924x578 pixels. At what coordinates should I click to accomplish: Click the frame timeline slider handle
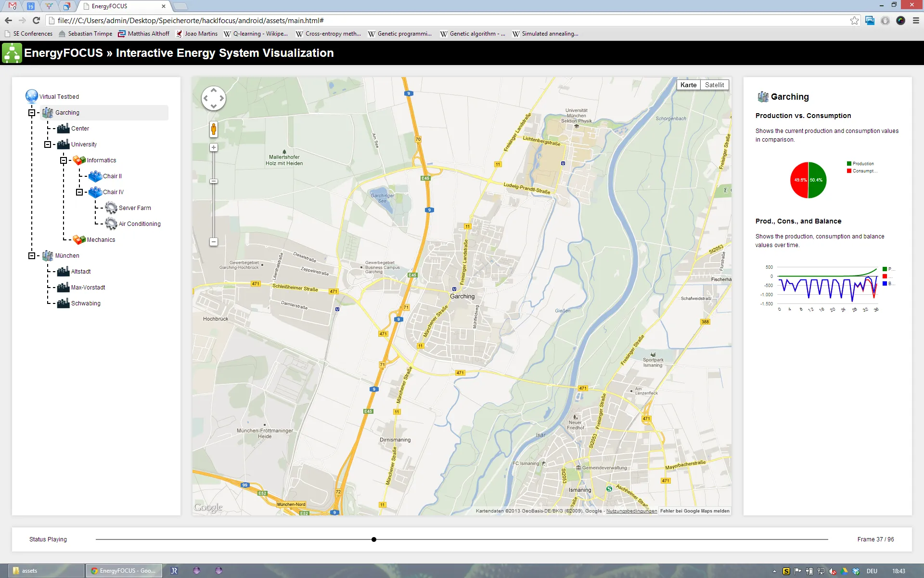[374, 539]
